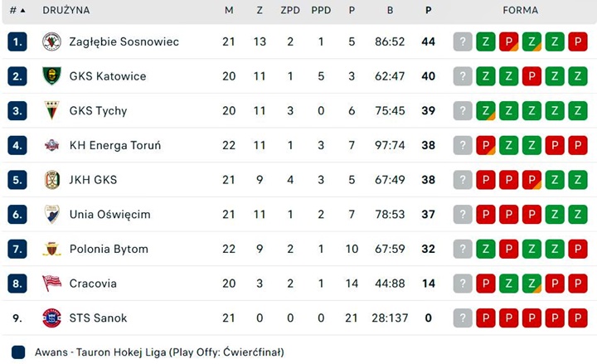This screenshot has width=597, height=364.
Task: Click the KH Energa Toruń logo
Action: click(x=51, y=145)
